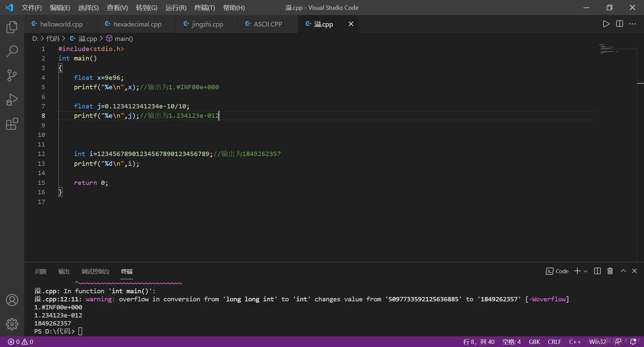
Task: Switch to the jingzhi.cpp tab
Action: click(207, 24)
